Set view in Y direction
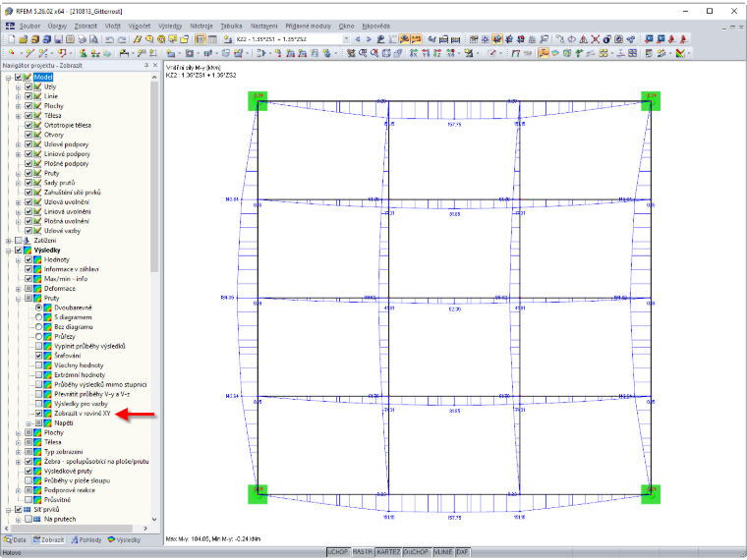747x560 pixels. pos(426,53)
